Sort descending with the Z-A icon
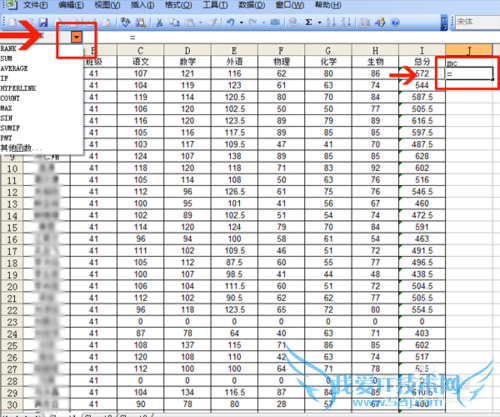This screenshot has width=500, height=417. pos(346,22)
